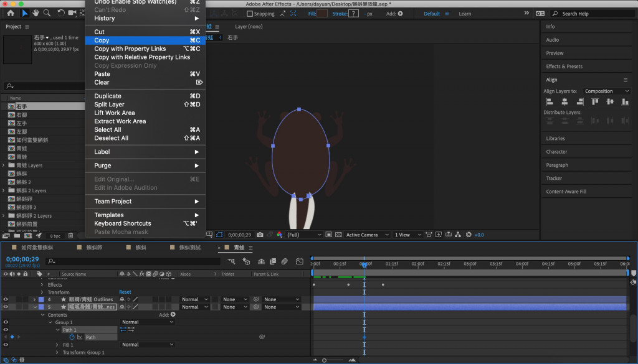Viewport: 638px width, 364px height.
Task: Choose Copy from the Edit menu
Action: [102, 40]
